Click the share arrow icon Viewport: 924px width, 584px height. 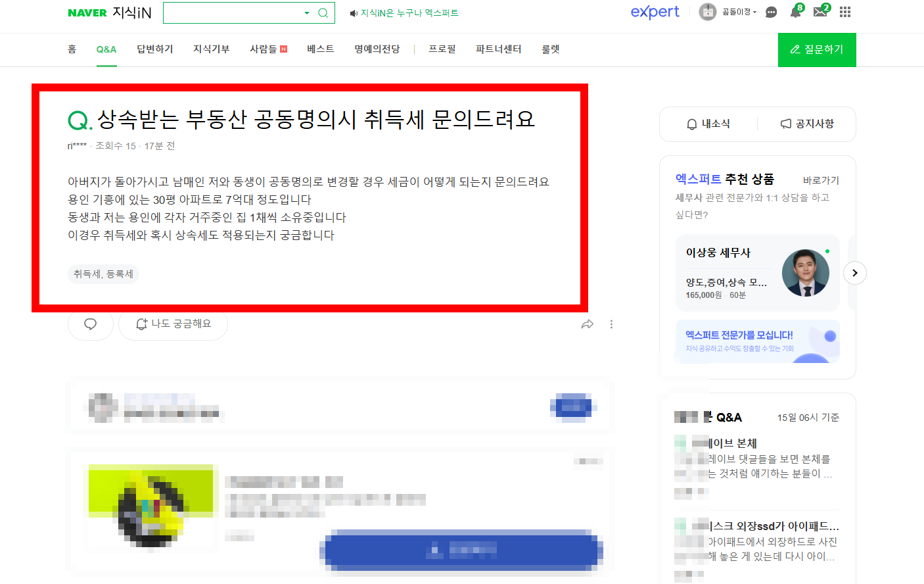click(588, 324)
